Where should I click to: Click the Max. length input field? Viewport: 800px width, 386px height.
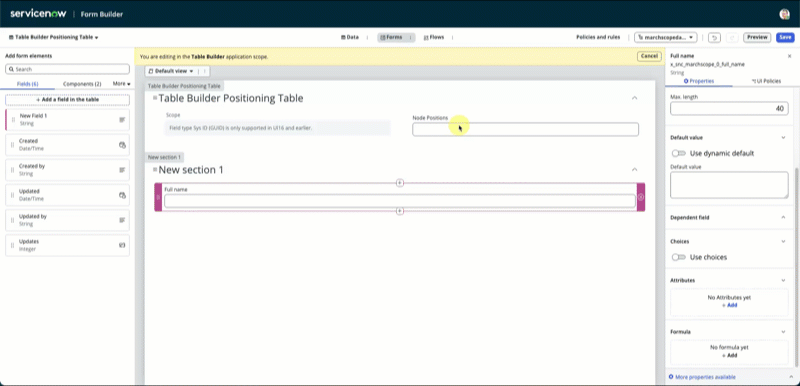tap(729, 108)
